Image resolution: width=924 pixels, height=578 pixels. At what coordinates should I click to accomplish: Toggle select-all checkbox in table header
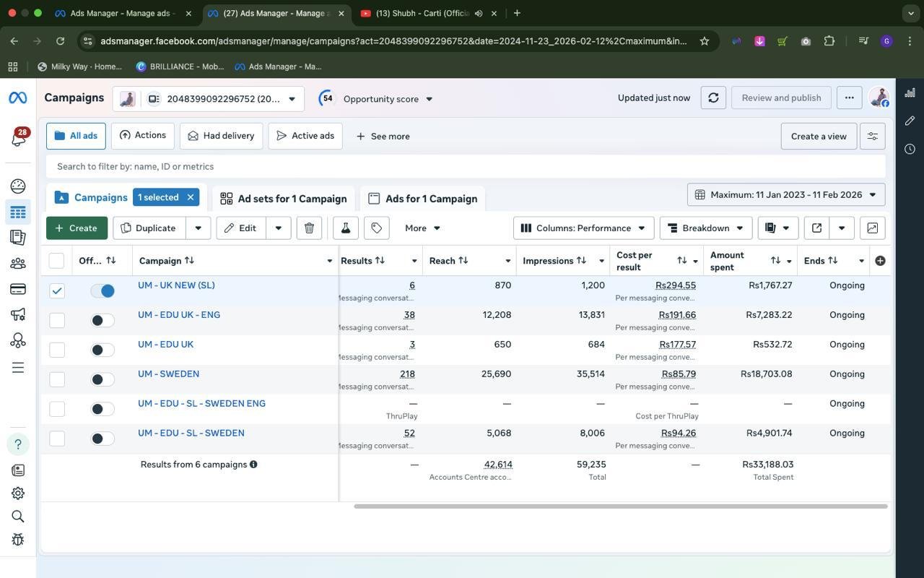pos(56,261)
